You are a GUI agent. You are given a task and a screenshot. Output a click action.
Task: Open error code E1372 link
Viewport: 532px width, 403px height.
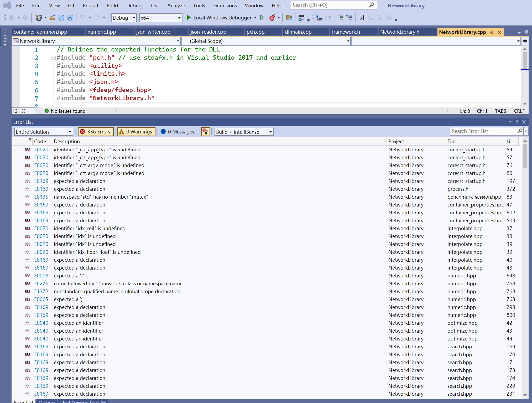(x=41, y=291)
